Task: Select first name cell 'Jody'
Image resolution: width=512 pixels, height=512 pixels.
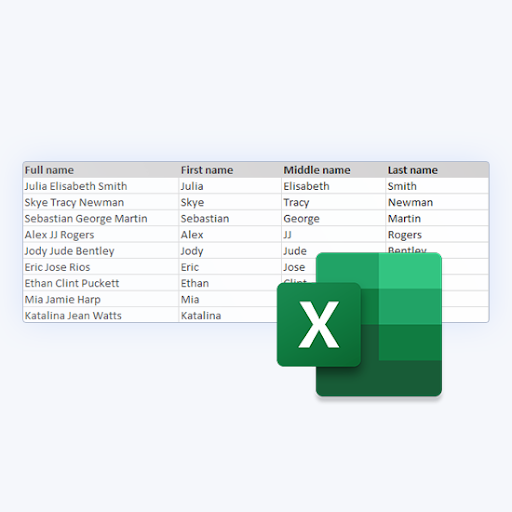Action: (230, 251)
